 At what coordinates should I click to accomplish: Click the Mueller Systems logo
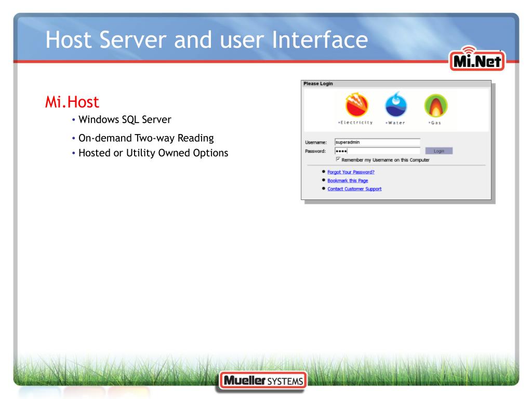click(263, 381)
